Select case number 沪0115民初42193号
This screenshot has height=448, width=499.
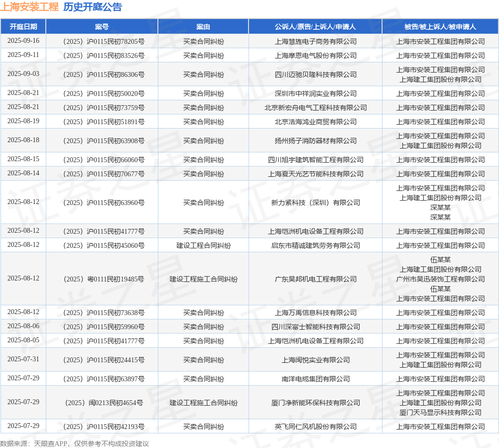click(104, 427)
